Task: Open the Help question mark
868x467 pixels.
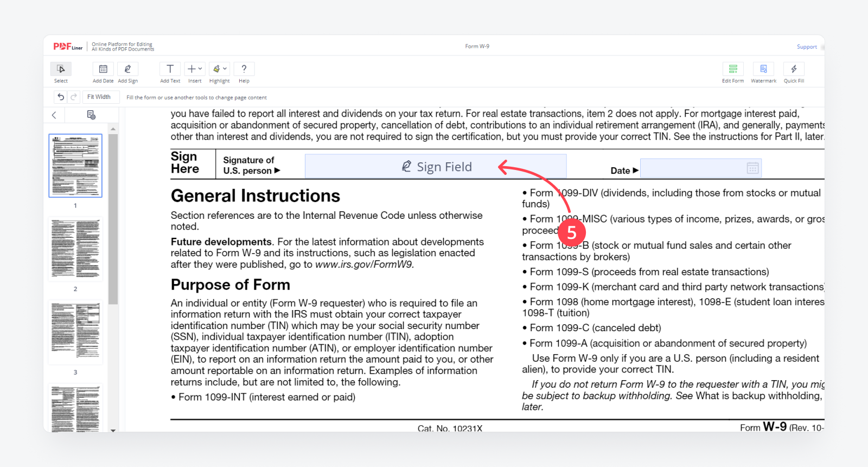Action: (244, 69)
